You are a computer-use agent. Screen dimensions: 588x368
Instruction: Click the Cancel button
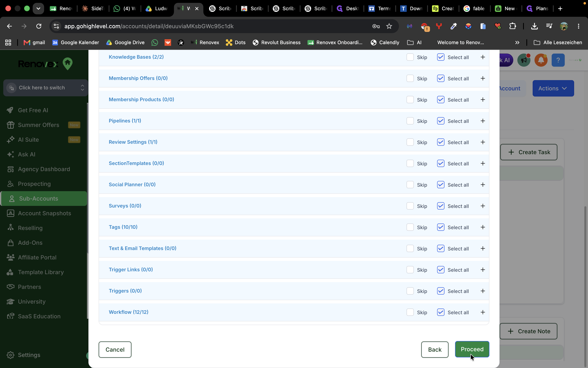point(115,350)
